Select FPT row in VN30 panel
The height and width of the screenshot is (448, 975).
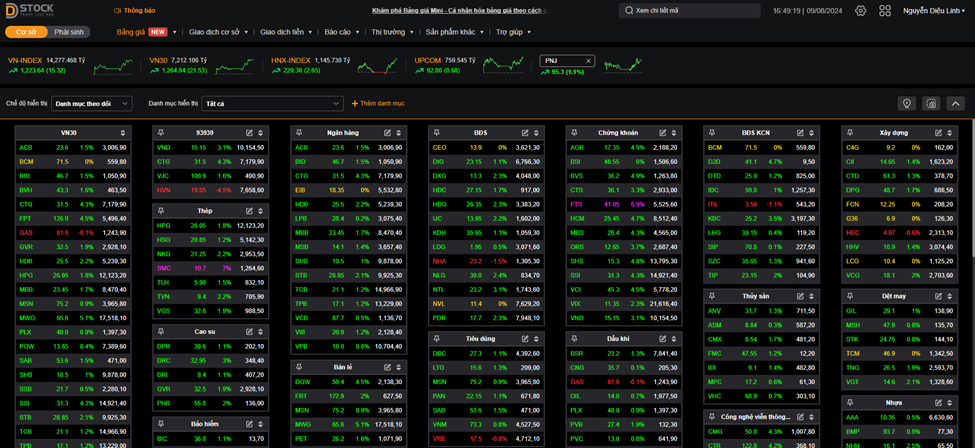pos(73,218)
